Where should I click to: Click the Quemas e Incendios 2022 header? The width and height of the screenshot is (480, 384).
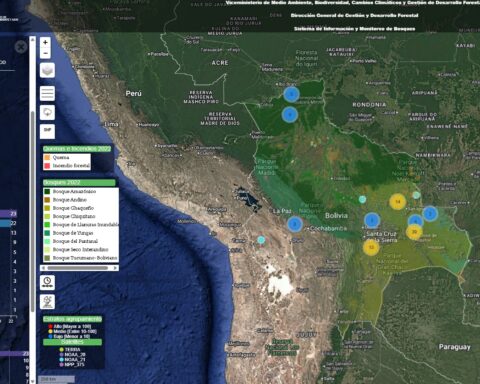coord(77,149)
